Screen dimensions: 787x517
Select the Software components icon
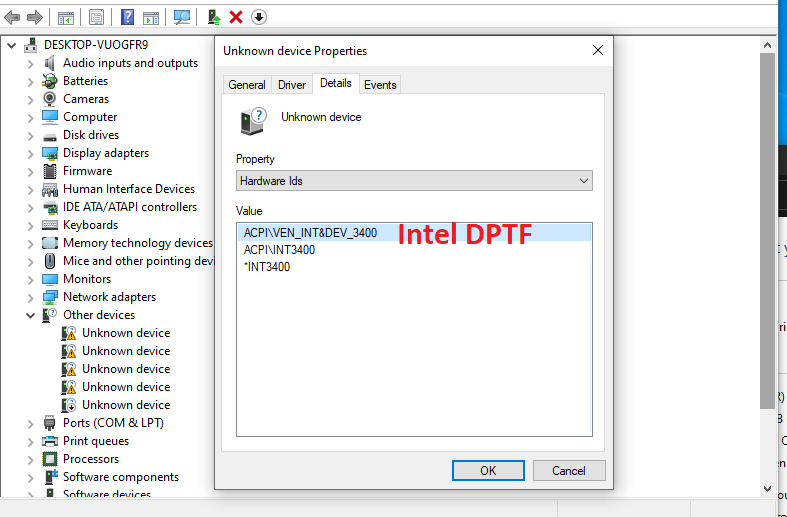pyautogui.click(x=51, y=477)
